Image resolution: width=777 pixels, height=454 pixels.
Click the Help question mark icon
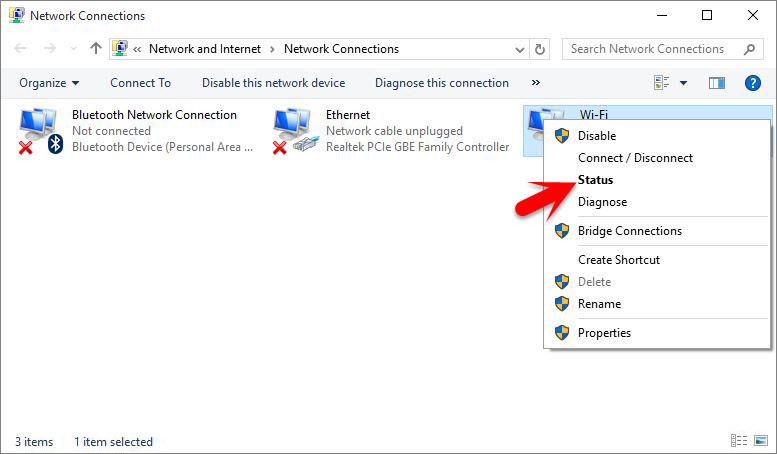tap(752, 83)
